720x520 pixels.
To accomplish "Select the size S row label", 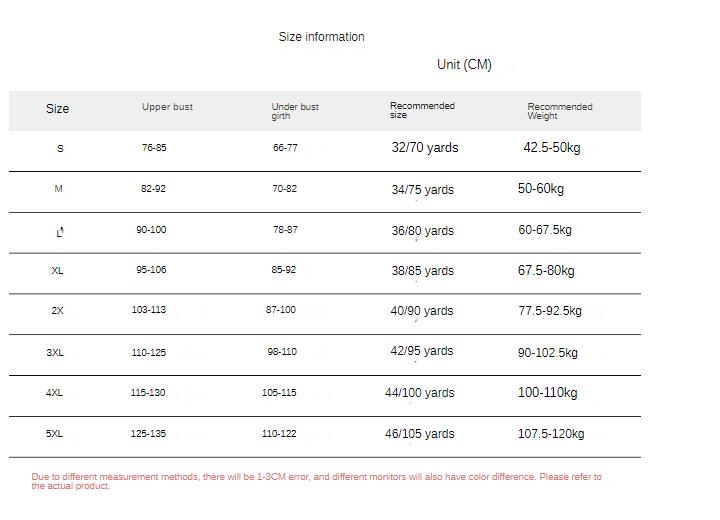I will pos(60,149).
